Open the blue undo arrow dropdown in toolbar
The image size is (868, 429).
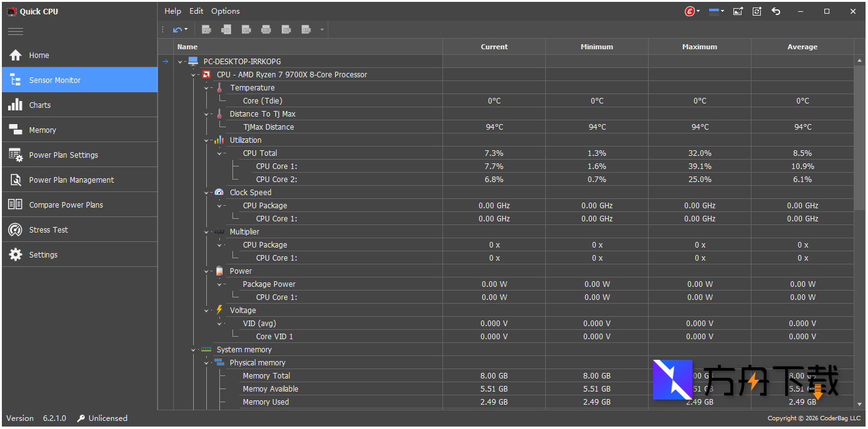click(186, 29)
